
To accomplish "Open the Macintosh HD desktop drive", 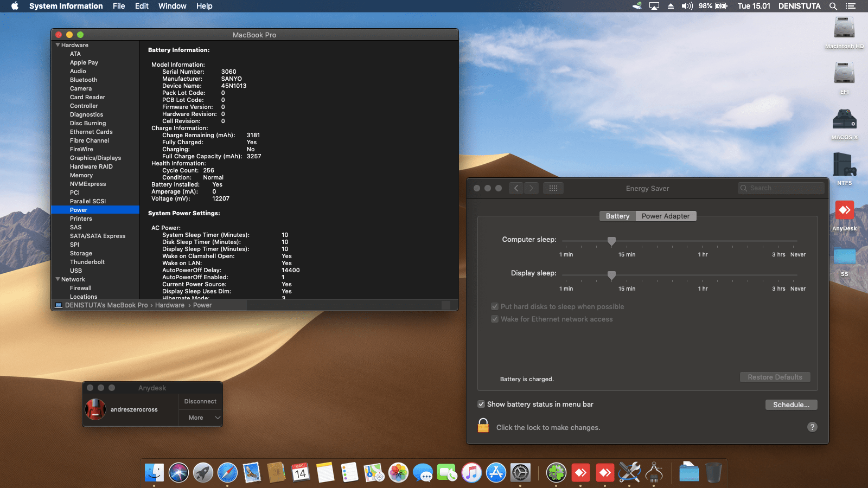I will coord(844,33).
